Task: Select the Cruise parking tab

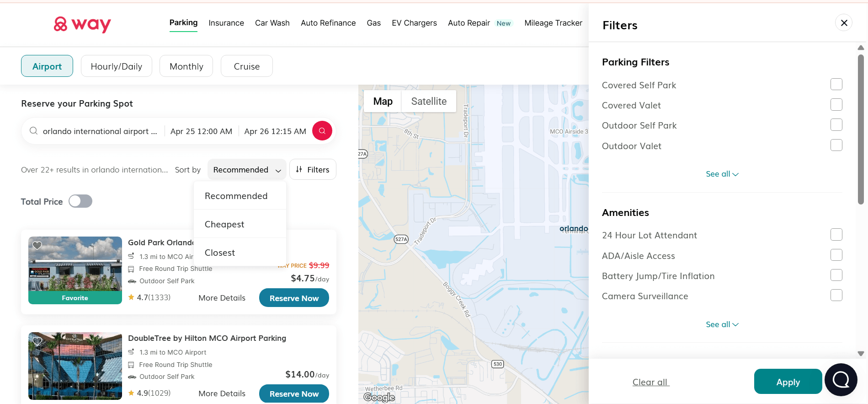Action: coord(247,66)
